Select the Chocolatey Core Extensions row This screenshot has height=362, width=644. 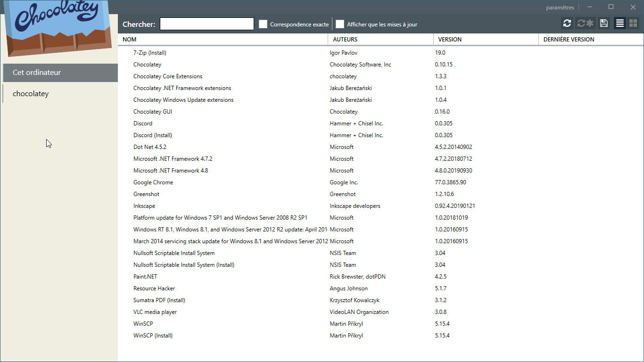381,76
